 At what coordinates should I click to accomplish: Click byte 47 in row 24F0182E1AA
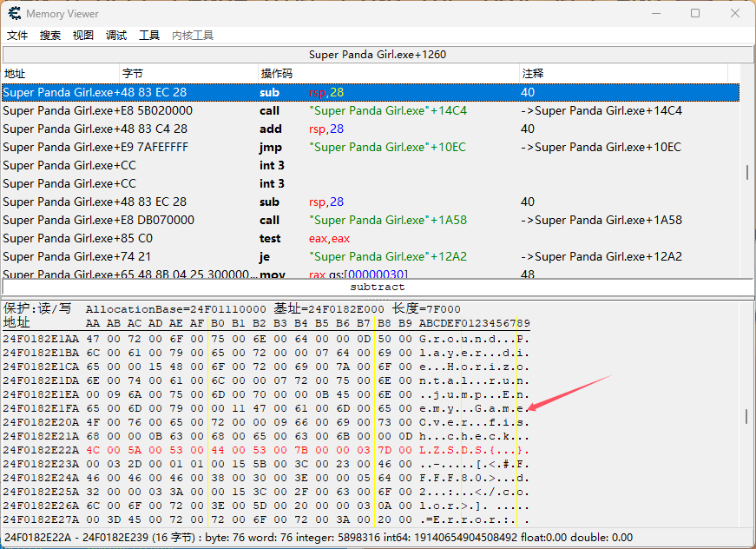point(93,339)
